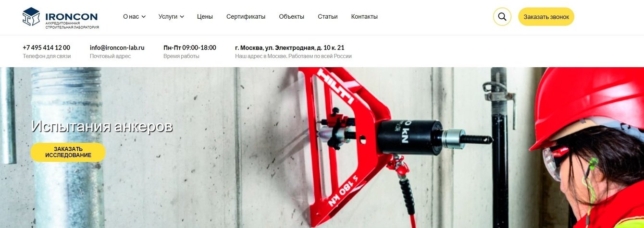The width and height of the screenshot is (644, 228).
Task: Open the Статьи section
Action: click(327, 16)
